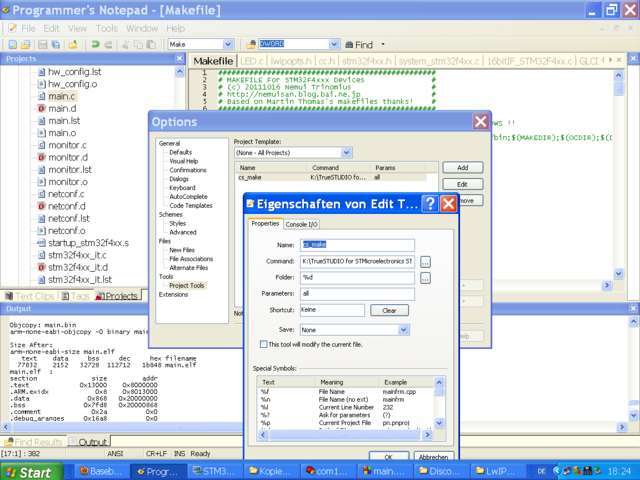Click OK in the Eigenschaften dialog

[389, 457]
